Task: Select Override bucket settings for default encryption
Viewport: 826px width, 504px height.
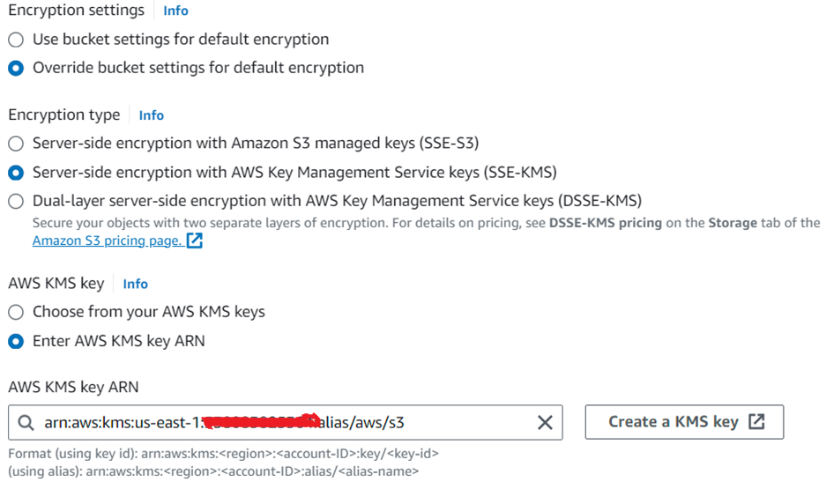Action: (x=16, y=68)
